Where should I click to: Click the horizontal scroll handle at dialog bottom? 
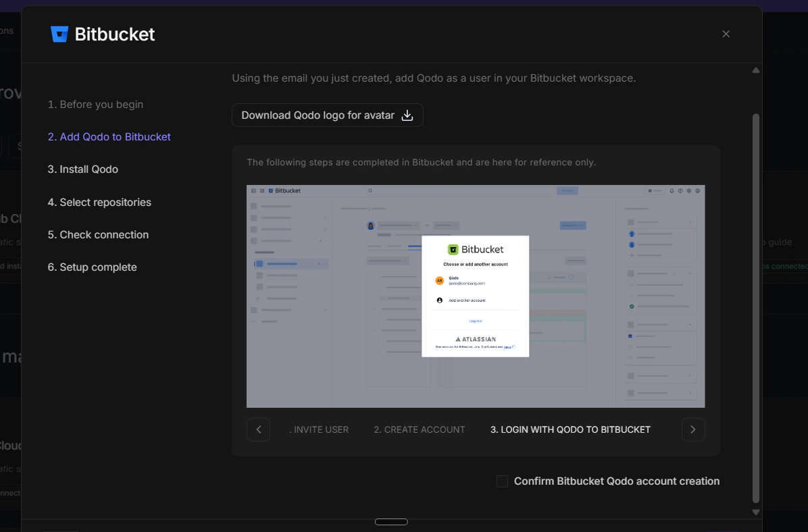coord(391,522)
